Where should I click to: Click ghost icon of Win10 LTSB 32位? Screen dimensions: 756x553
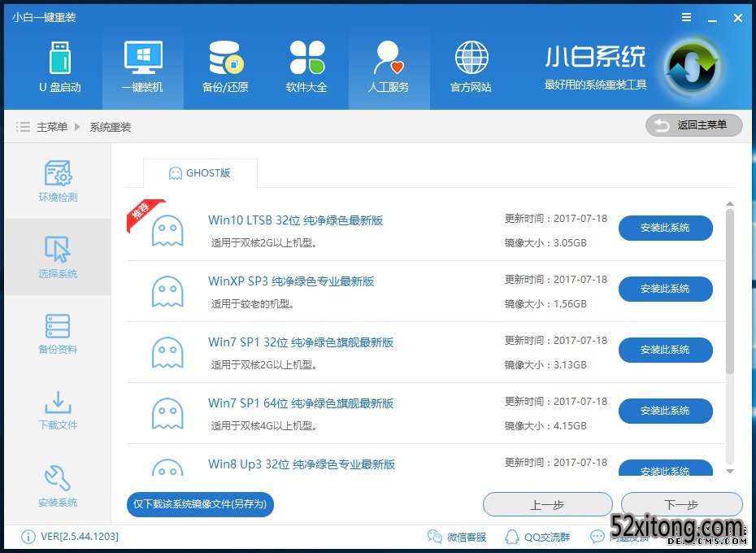(x=167, y=231)
